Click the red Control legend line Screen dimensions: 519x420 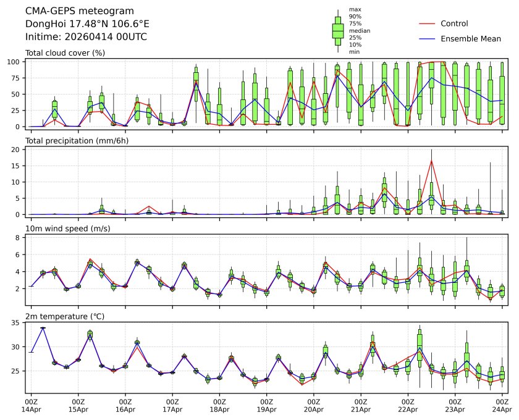pos(428,23)
